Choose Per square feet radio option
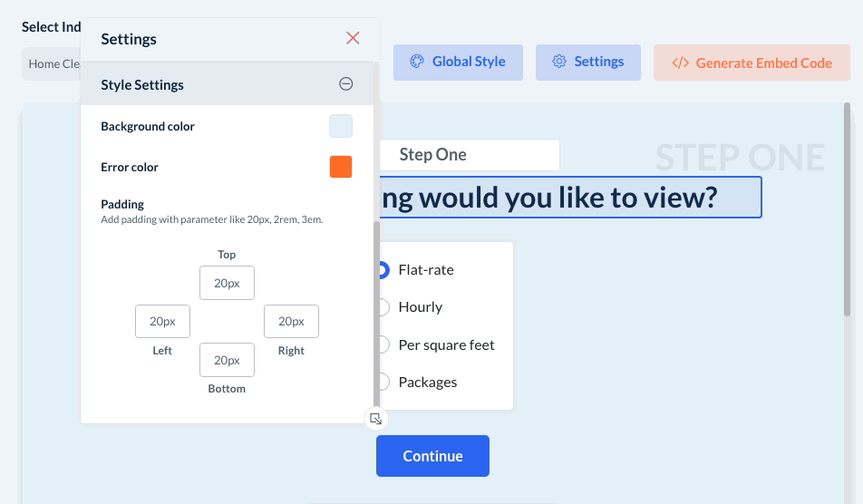The width and height of the screenshot is (863, 504). pyautogui.click(x=383, y=344)
